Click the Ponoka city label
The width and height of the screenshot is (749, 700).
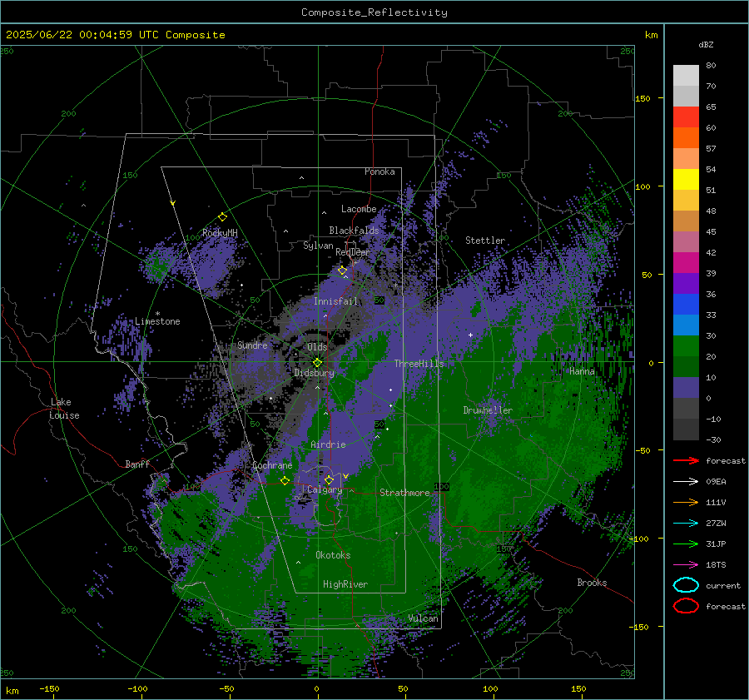tap(379, 171)
